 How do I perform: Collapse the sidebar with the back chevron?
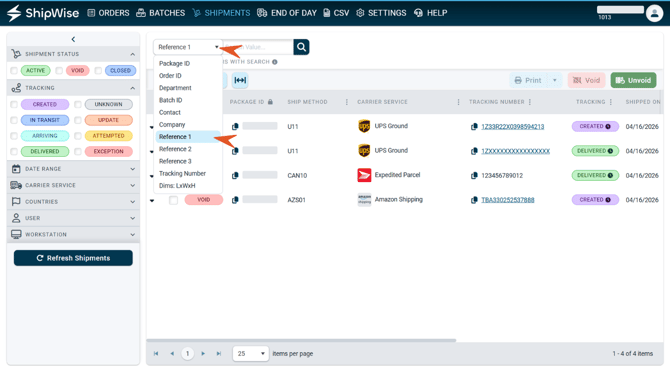(73, 39)
